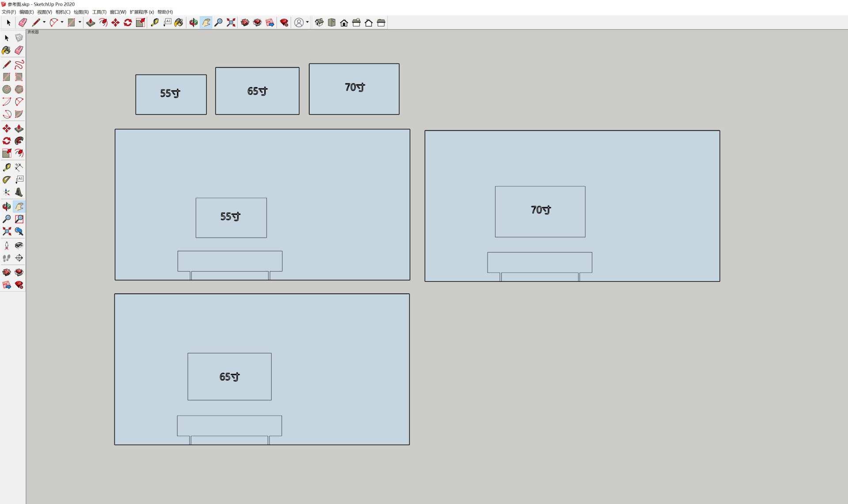This screenshot has width=848, height=504.
Task: Activate the Tape Measure tool in top toolbar
Action: tap(155, 23)
